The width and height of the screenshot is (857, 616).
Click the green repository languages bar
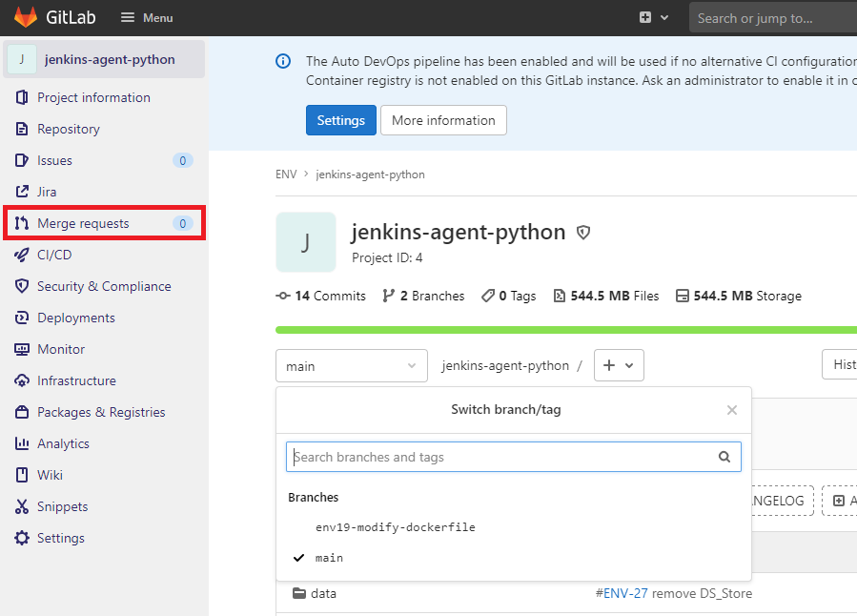566,330
